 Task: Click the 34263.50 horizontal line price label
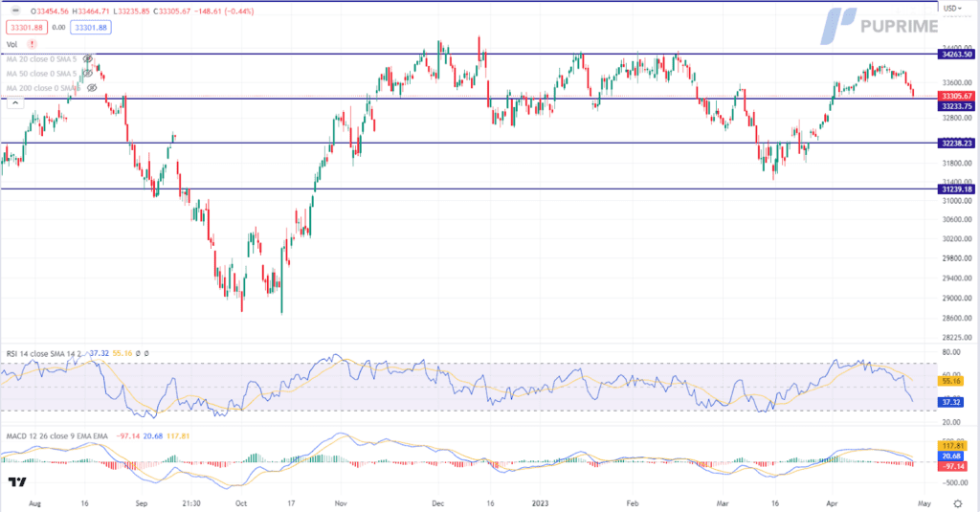tap(956, 55)
